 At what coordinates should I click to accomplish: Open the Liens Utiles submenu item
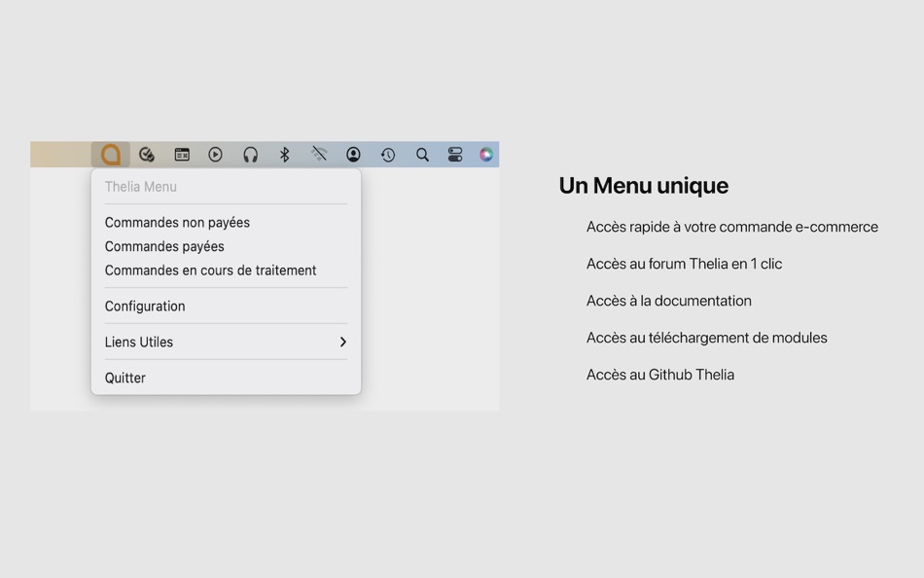[226, 343]
